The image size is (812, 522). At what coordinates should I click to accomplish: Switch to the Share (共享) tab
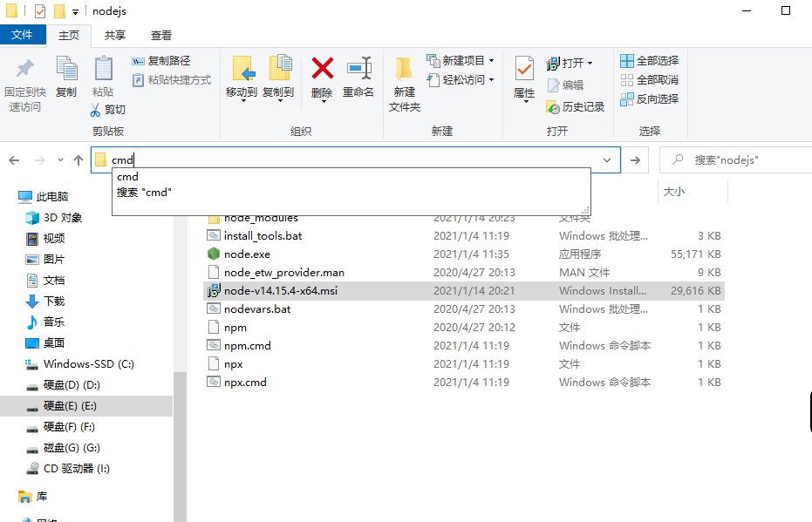114,36
